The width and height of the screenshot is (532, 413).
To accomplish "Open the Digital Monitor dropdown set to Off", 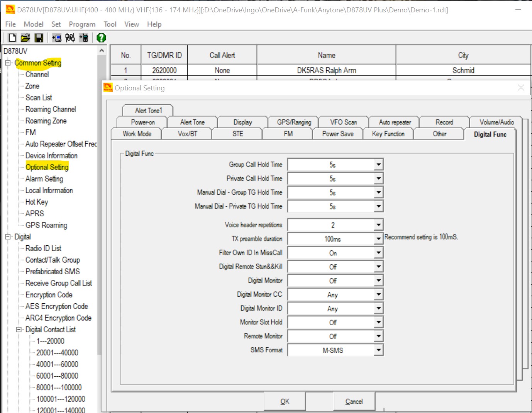I will [x=379, y=280].
